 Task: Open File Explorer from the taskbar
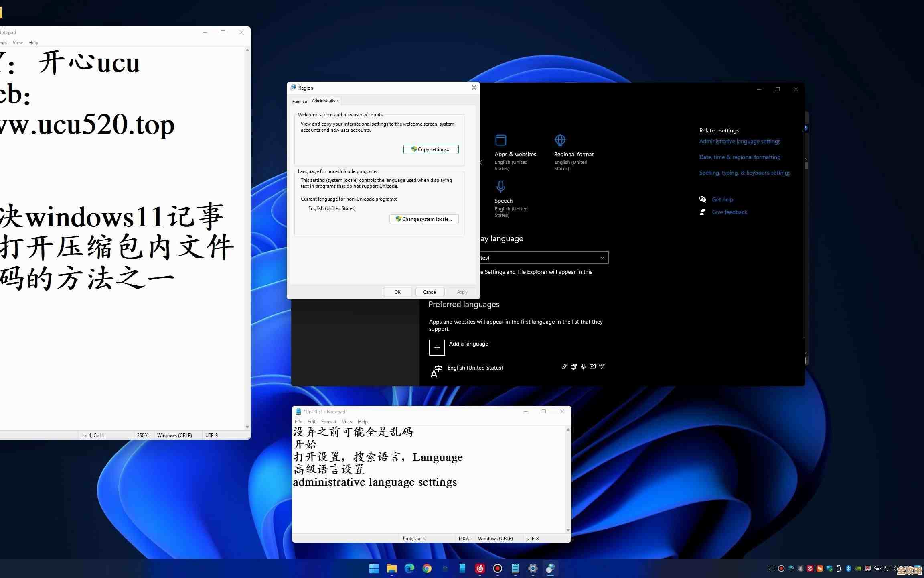click(391, 569)
